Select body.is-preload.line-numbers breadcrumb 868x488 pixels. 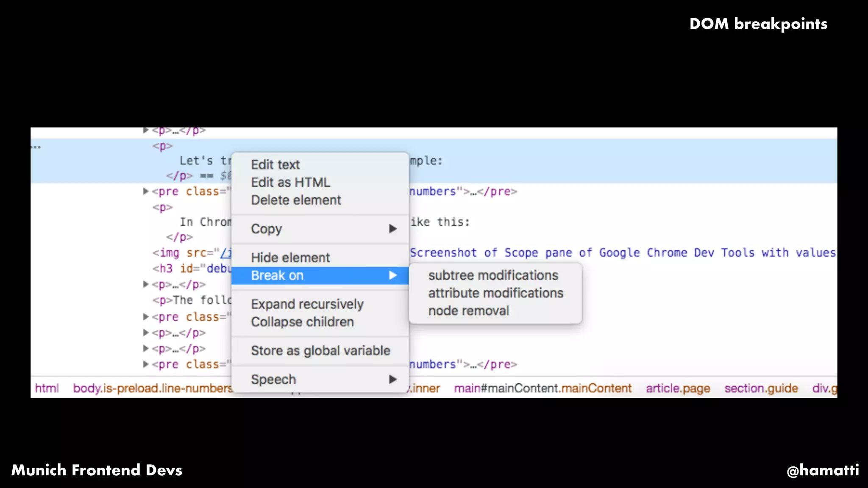pyautogui.click(x=153, y=388)
